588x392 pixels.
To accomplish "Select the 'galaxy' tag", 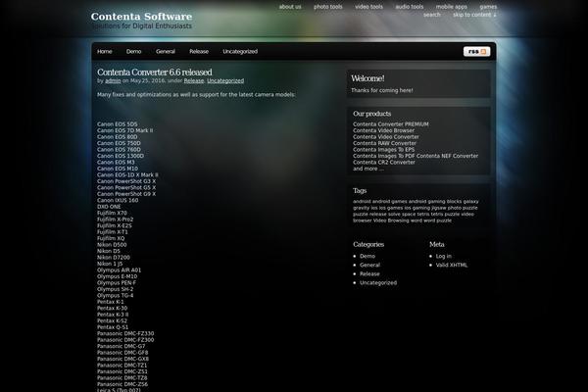I will pyautogui.click(x=470, y=202).
